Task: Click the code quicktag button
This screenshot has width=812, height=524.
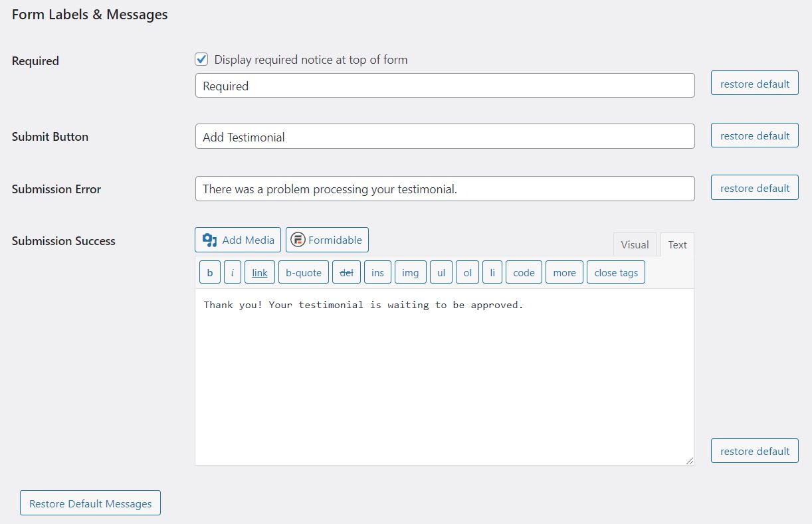Action: tap(524, 272)
